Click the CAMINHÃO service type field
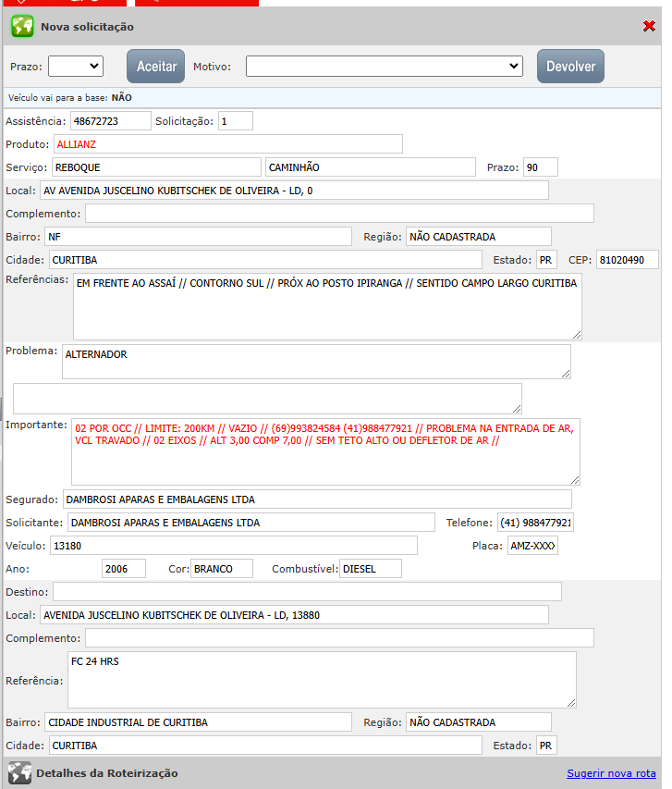 pos(371,167)
